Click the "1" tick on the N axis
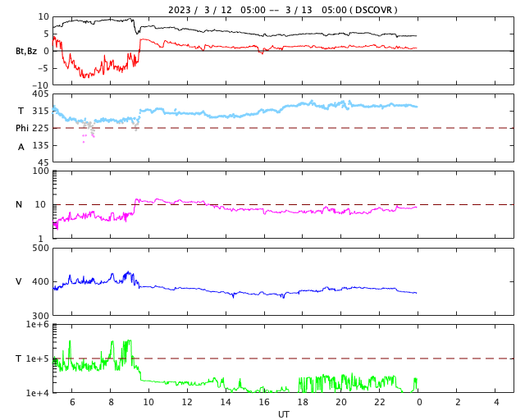The width and height of the screenshot is (525, 420). (41, 239)
